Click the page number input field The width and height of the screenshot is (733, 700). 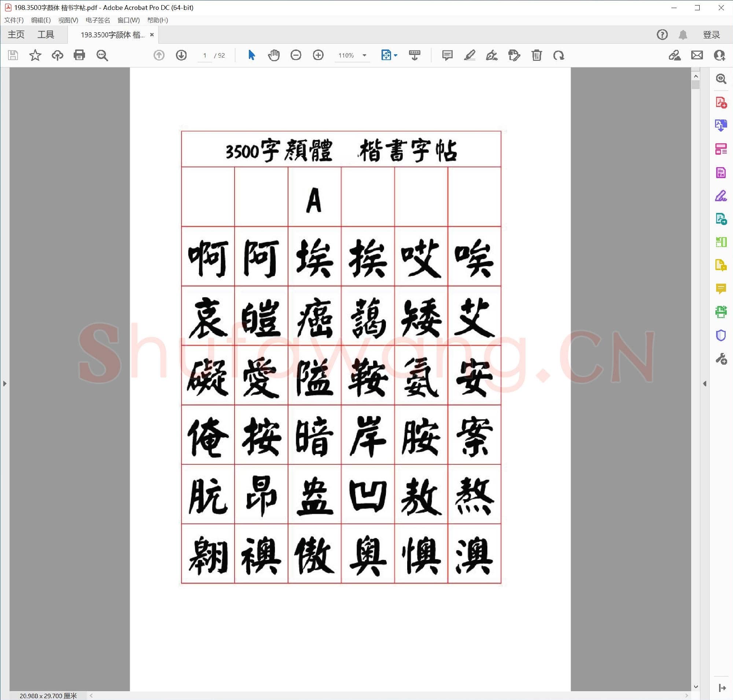204,55
